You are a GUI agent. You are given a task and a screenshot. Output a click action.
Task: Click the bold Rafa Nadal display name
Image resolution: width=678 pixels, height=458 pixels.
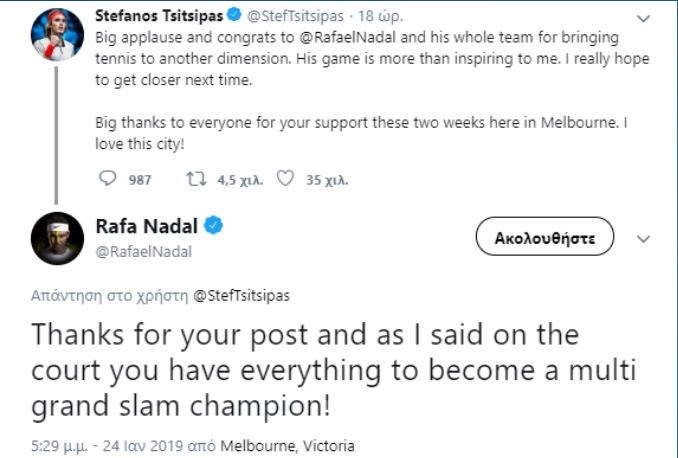pyautogui.click(x=146, y=227)
